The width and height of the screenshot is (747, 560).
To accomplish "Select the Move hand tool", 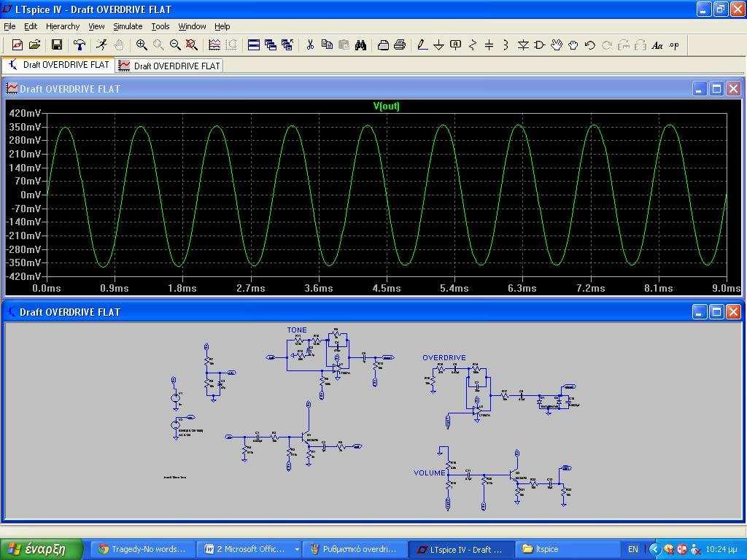I will tap(557, 45).
